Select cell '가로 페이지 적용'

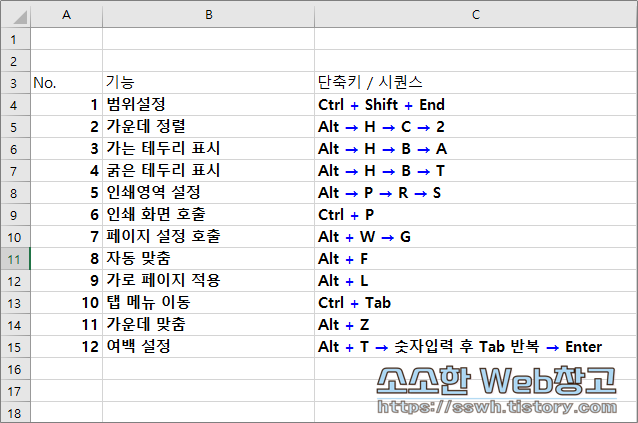[x=208, y=281]
